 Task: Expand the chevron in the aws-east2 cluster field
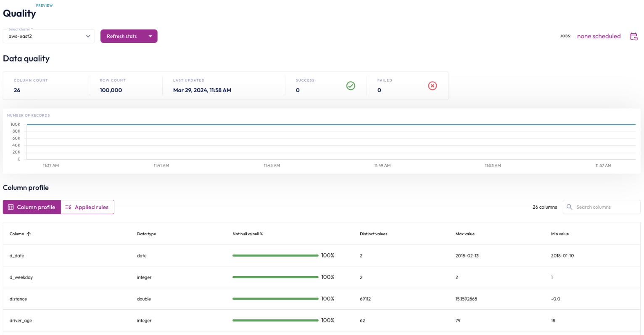pos(88,36)
